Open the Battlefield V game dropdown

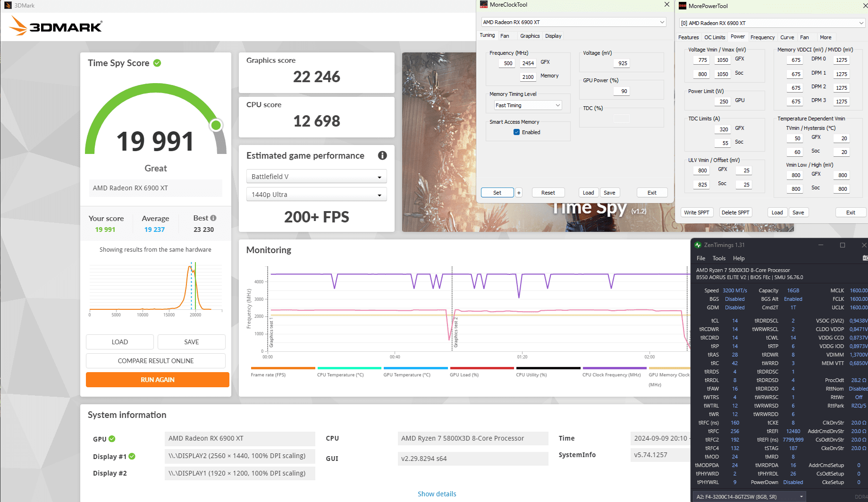pyautogui.click(x=317, y=177)
